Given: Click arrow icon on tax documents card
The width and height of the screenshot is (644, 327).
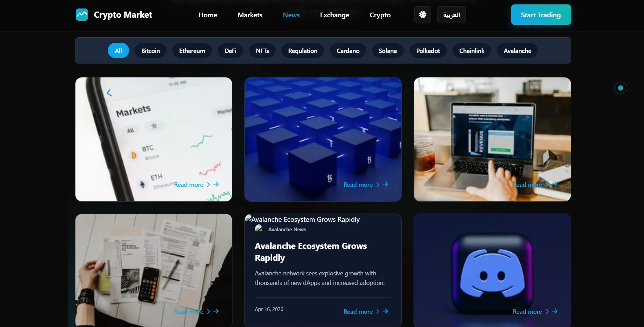Looking at the screenshot, I should [x=216, y=311].
